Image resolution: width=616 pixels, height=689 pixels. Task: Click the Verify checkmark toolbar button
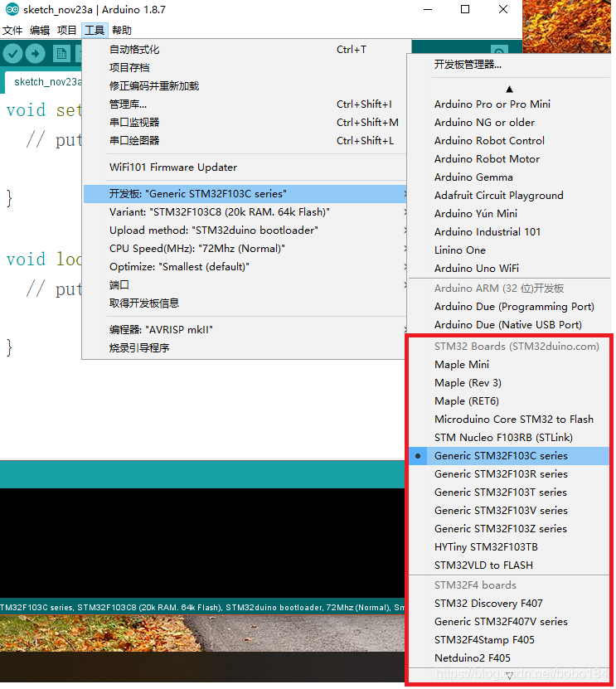pyautogui.click(x=12, y=54)
